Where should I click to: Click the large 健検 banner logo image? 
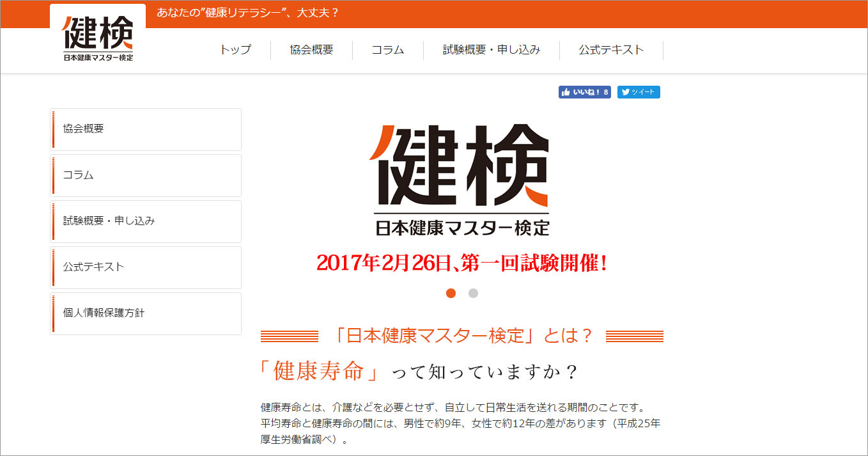[x=460, y=179]
